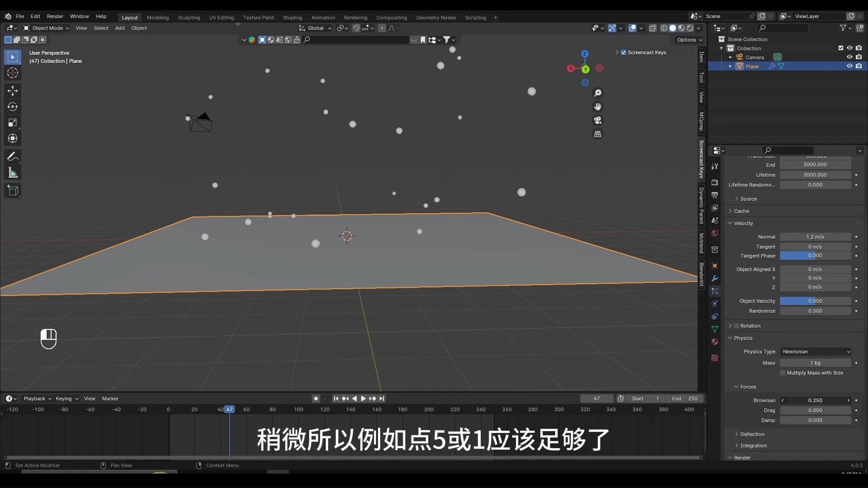
Task: Switch to orthographic grid view button
Action: (598, 134)
